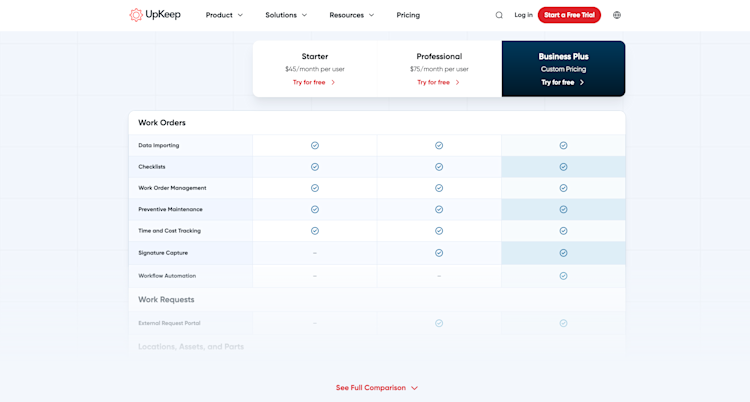
Task: Click Professional checkmark for Checklists
Action: pos(439,167)
